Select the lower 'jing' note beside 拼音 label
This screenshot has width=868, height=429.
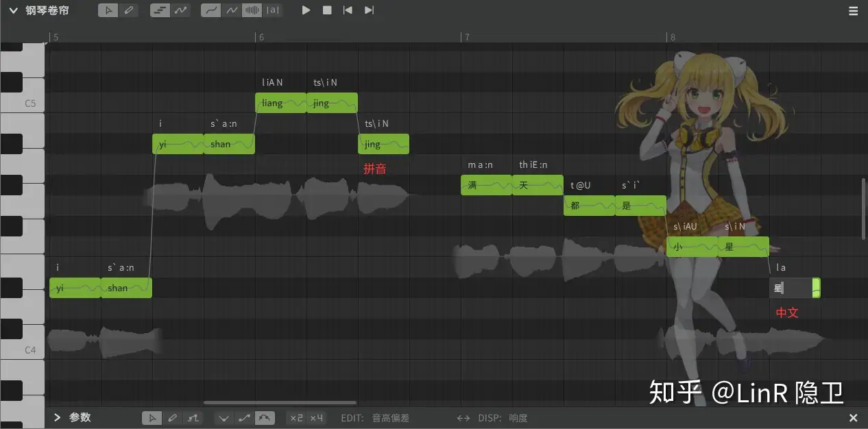coord(383,144)
